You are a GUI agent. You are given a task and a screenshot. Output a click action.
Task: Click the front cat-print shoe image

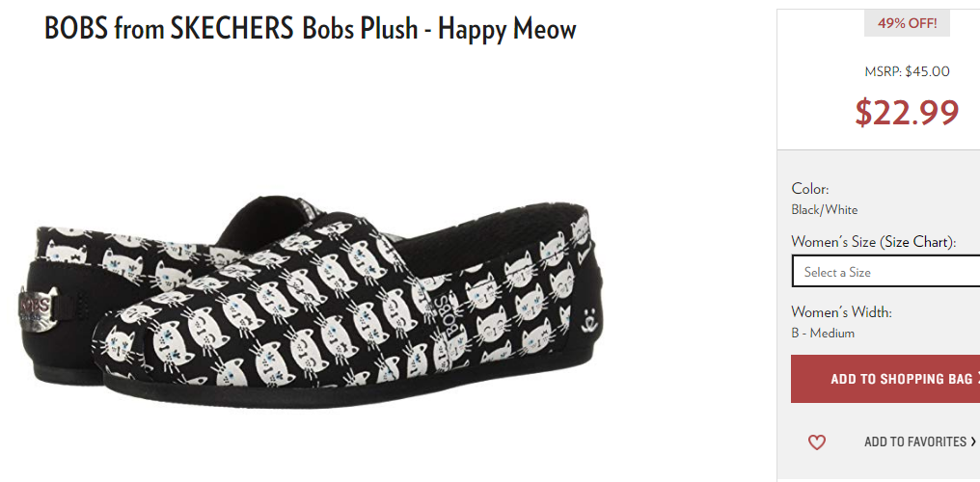tap(350, 306)
